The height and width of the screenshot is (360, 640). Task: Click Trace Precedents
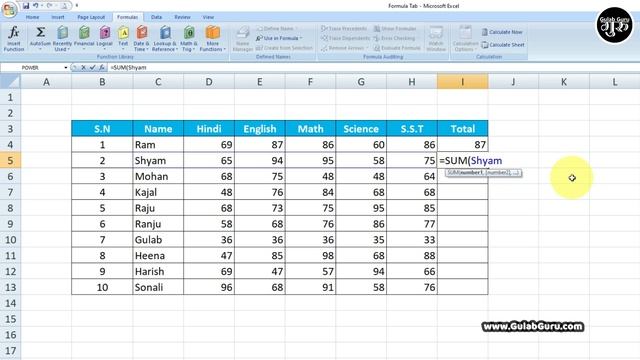344,28
